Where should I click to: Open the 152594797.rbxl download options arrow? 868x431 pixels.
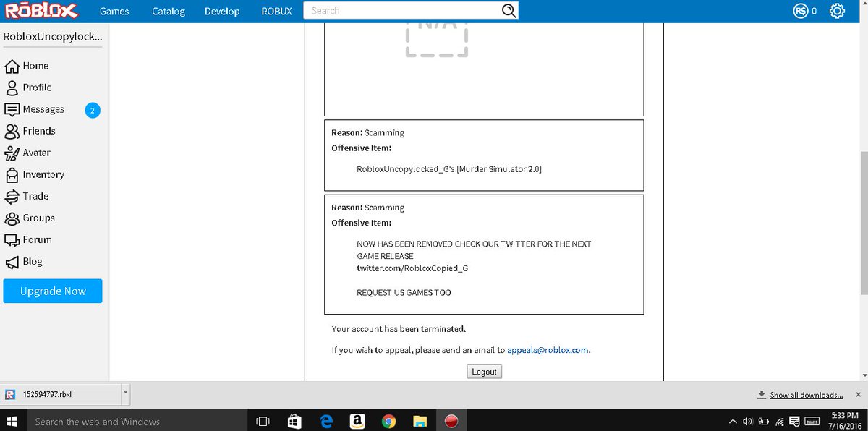point(125,393)
